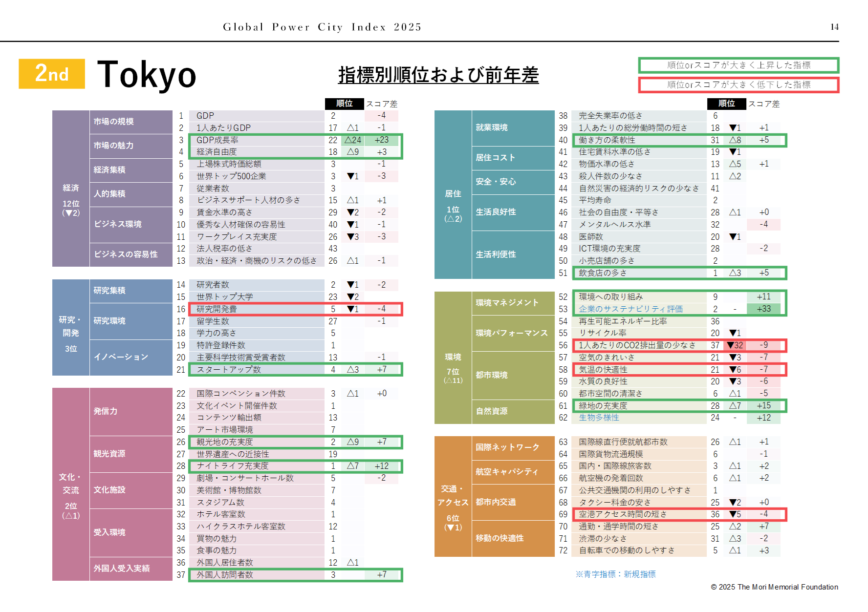Open the blue 生物多様性 indicator
This screenshot has width=868, height=612.
click(599, 418)
